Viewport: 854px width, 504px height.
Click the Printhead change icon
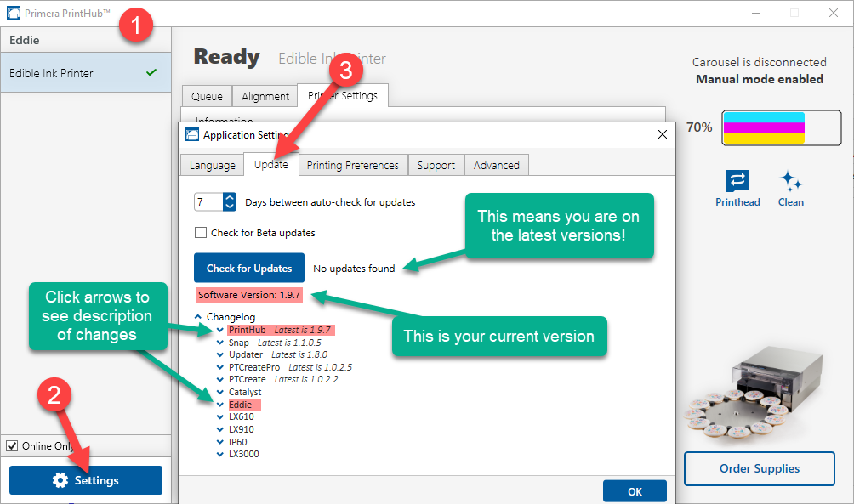point(737,181)
